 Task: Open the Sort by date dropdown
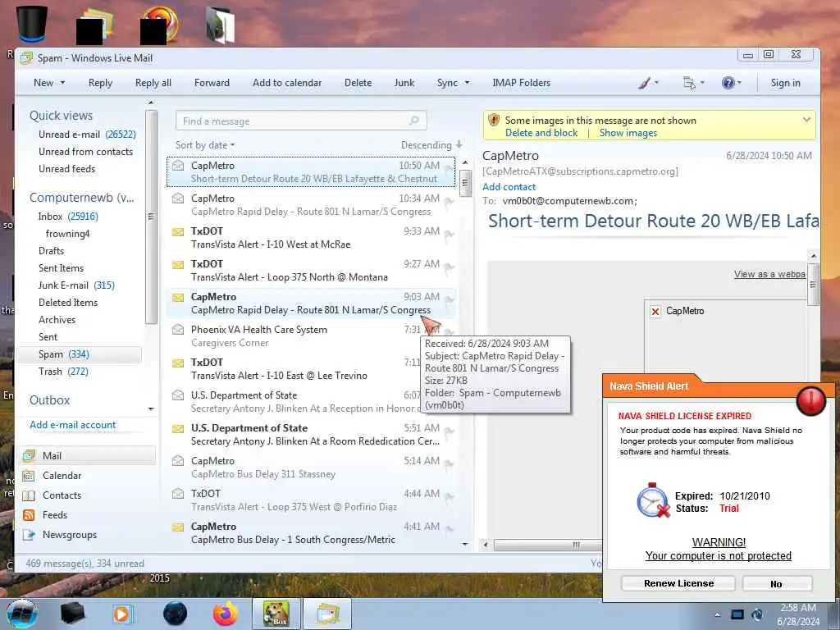(x=205, y=145)
